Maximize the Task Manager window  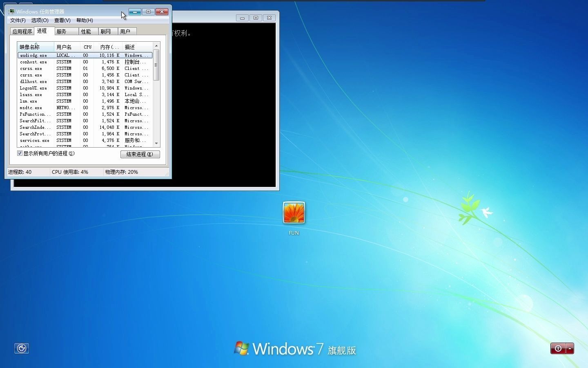tap(148, 12)
